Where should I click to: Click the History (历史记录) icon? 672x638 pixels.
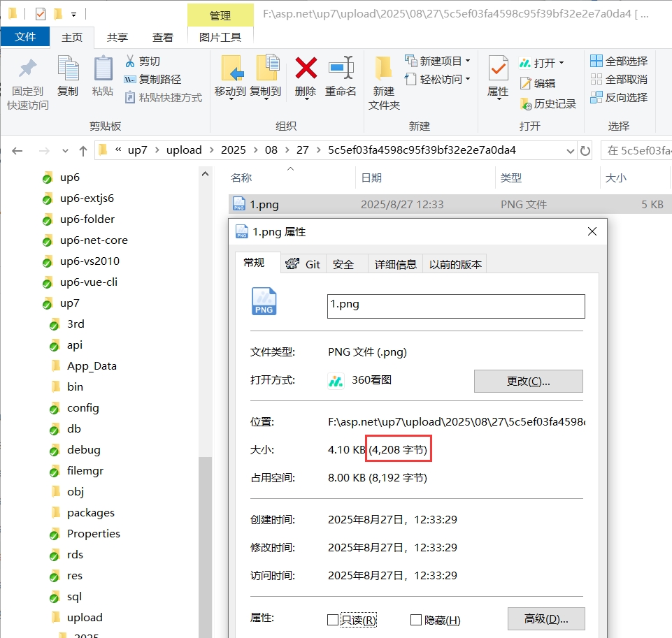click(526, 103)
